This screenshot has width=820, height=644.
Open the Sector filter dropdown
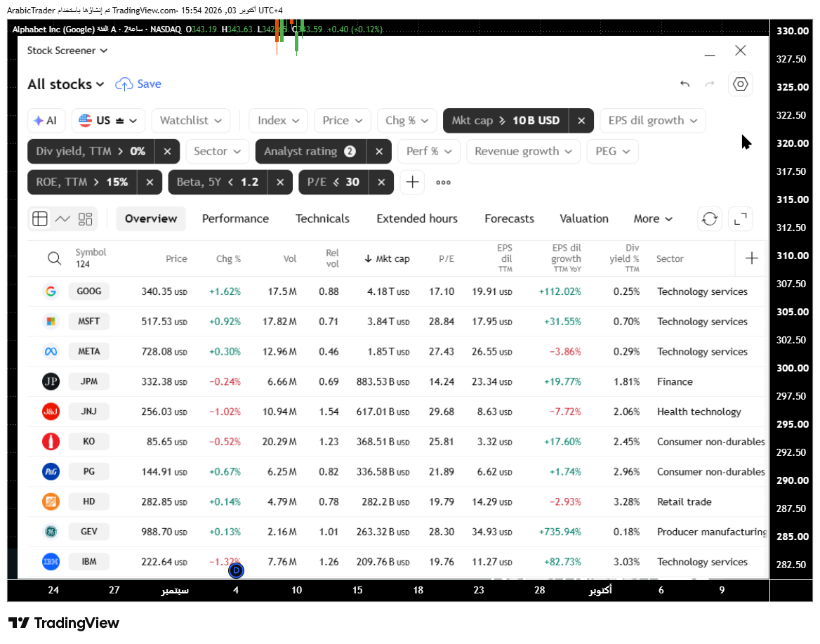tap(217, 151)
